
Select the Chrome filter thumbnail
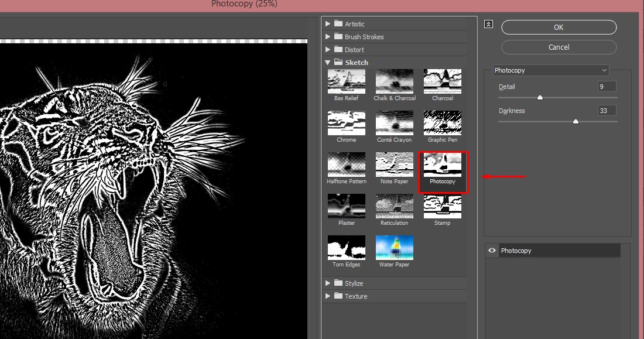coord(346,123)
